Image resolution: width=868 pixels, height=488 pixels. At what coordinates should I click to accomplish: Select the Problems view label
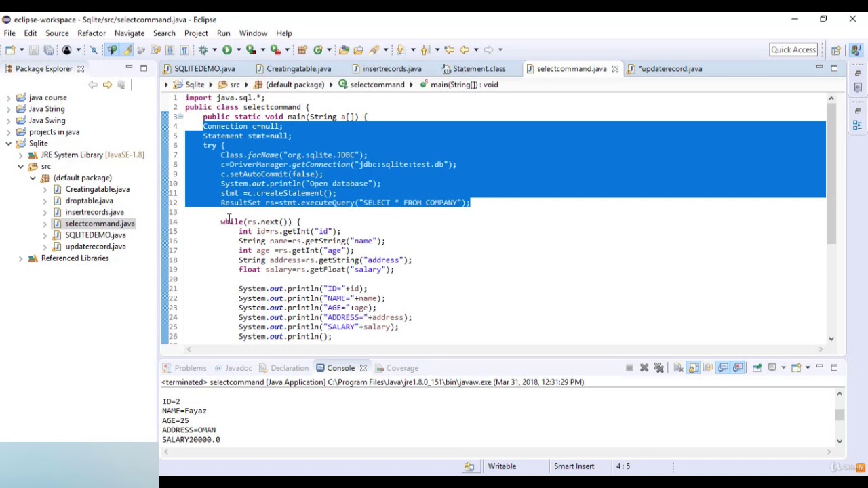190,367
